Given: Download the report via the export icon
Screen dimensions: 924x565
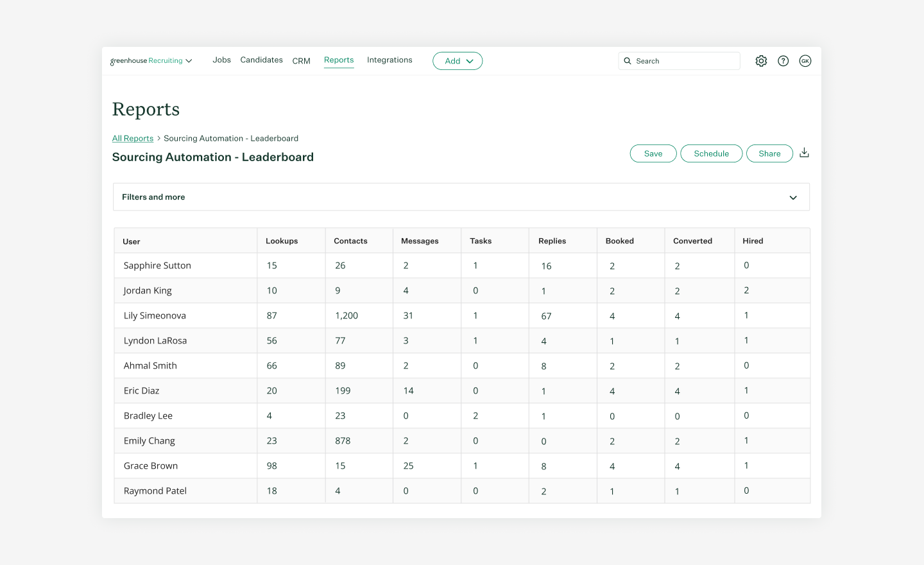Looking at the screenshot, I should (x=804, y=153).
